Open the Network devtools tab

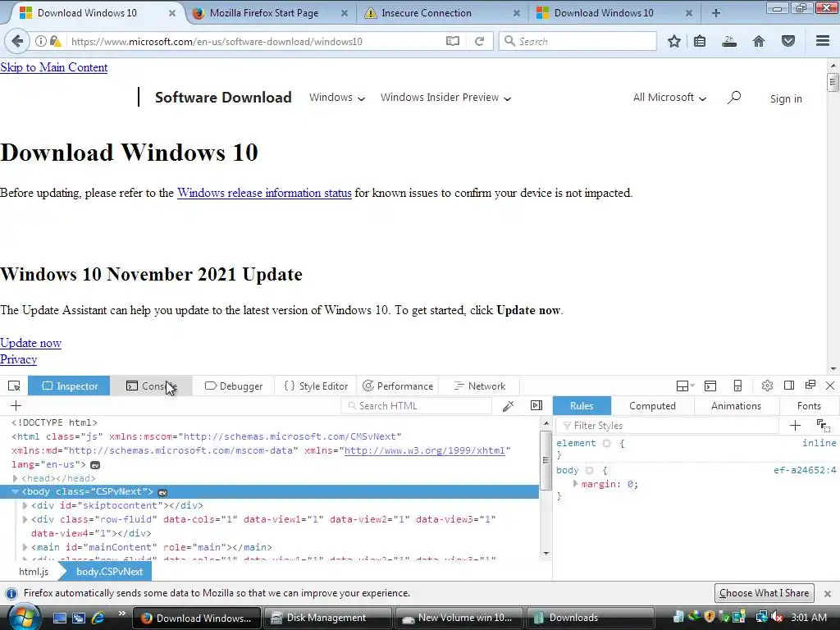point(479,386)
